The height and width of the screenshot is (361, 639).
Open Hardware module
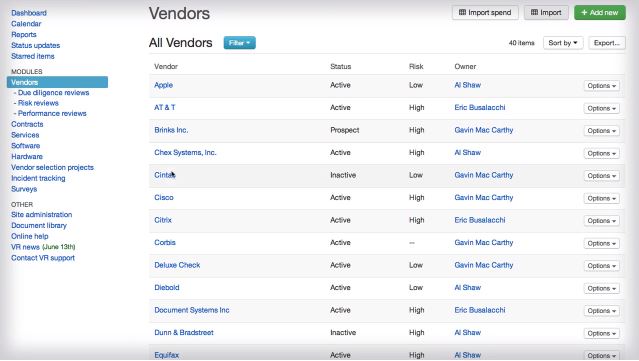coord(26,156)
